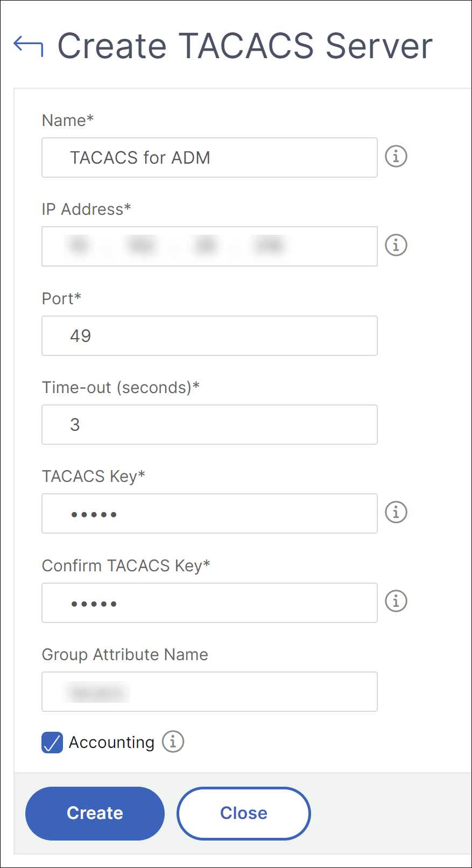This screenshot has height=868, width=472.
Task: Open the IP Address info icon
Action: pyautogui.click(x=396, y=245)
